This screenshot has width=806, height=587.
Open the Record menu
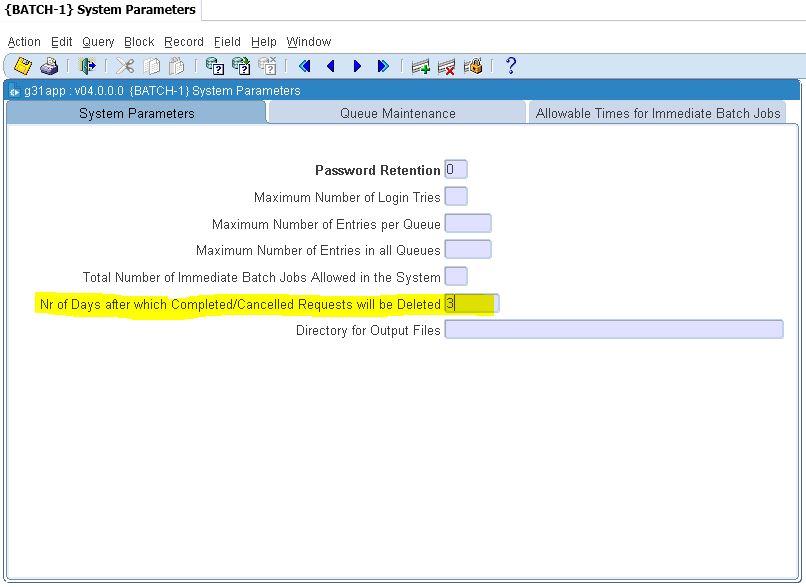pyautogui.click(x=184, y=42)
